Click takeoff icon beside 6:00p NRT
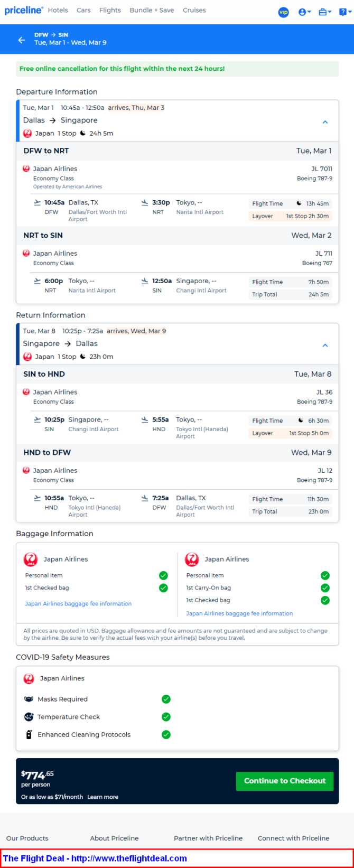 click(x=37, y=281)
